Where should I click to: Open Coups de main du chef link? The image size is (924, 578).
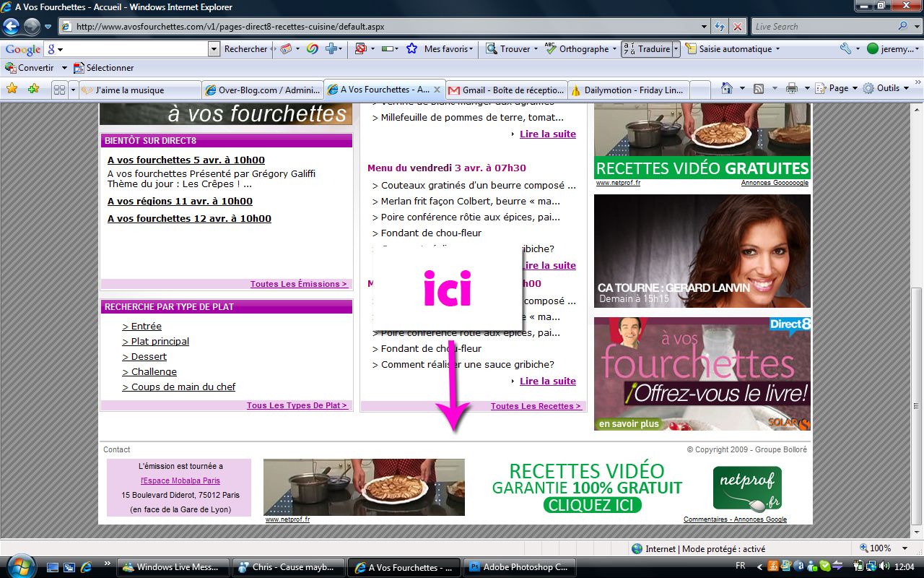click(179, 387)
